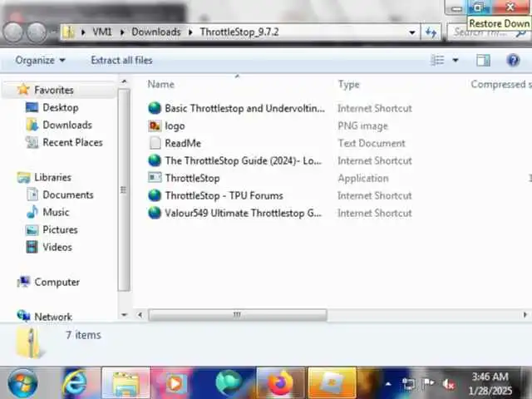
Task: Click the horizontal scrollbar thumb in file list
Action: pos(238,315)
